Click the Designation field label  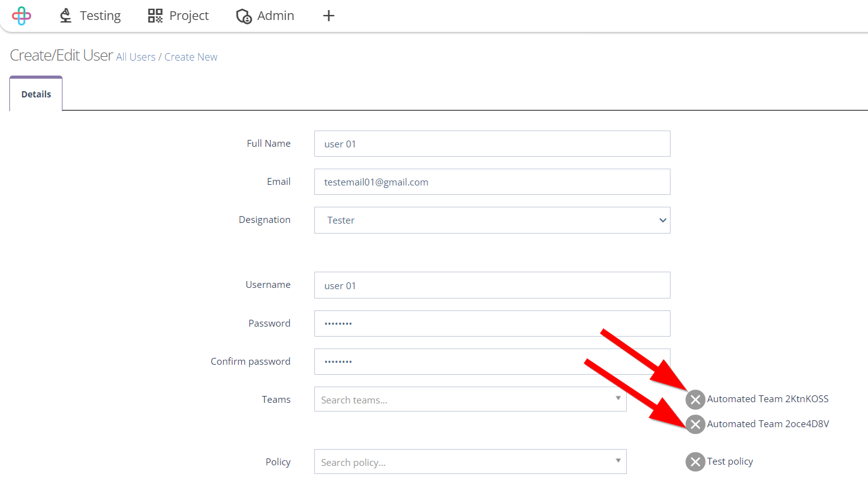pyautogui.click(x=264, y=220)
